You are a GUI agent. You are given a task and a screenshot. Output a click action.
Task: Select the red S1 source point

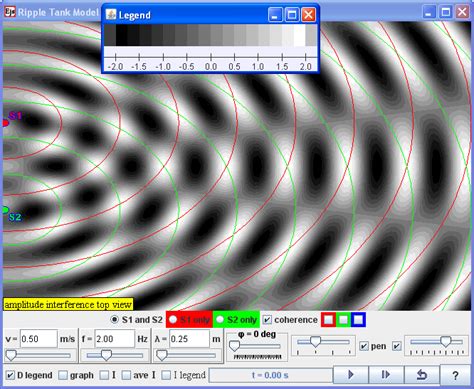(5, 123)
